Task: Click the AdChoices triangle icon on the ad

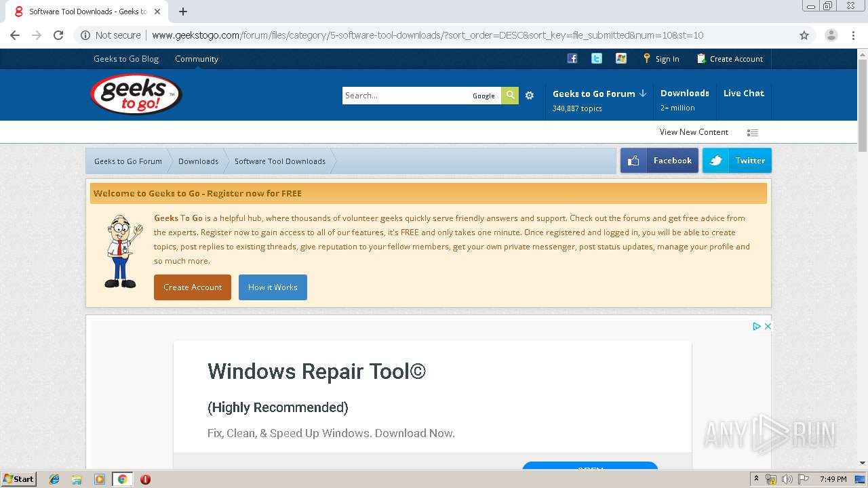Action: (x=756, y=326)
